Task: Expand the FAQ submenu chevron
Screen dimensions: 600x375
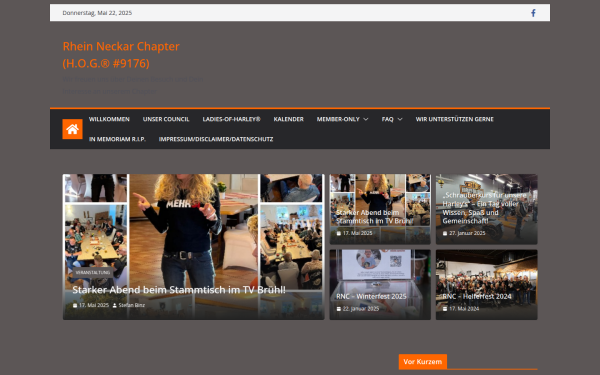Action: (x=400, y=119)
